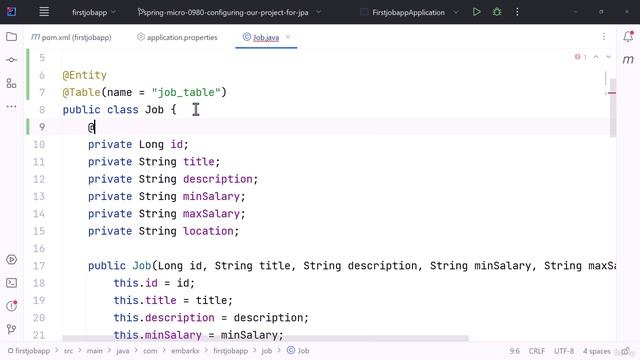Viewport: 640px width, 360px height.
Task: Open the Git version control tool window
Action: coord(11,329)
